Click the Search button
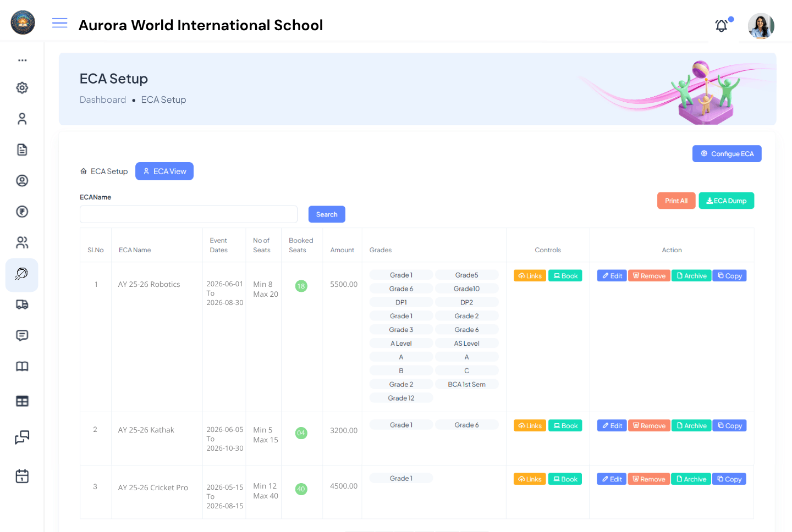792x532 pixels. pos(327,214)
